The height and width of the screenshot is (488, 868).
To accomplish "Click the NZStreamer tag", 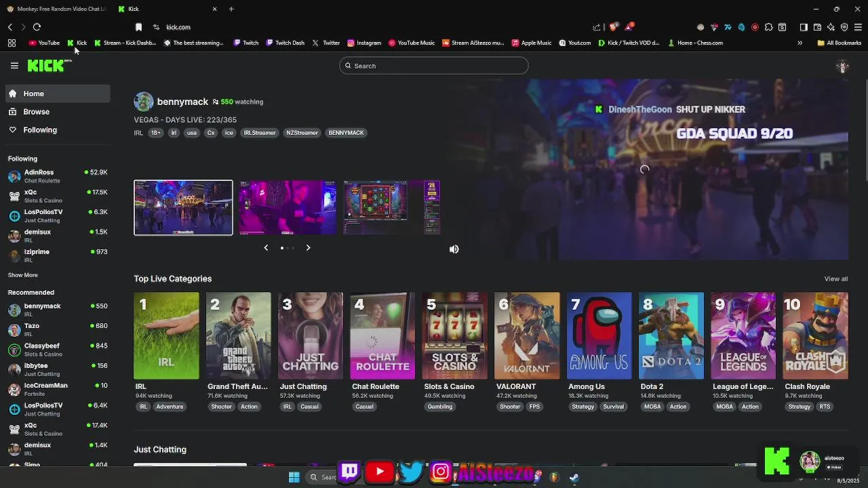I will [302, 133].
